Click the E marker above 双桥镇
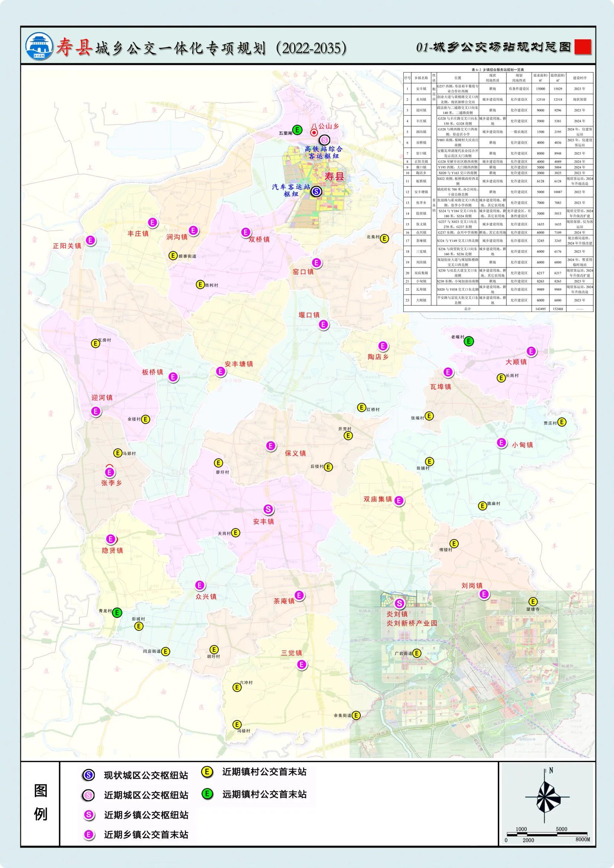Image resolution: width=614 pixels, height=868 pixels. 246,232
